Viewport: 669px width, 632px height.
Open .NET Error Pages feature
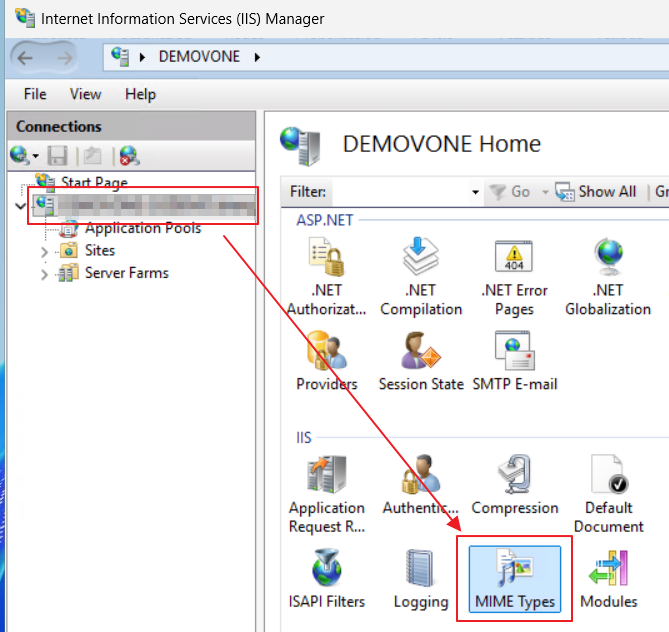(x=514, y=277)
